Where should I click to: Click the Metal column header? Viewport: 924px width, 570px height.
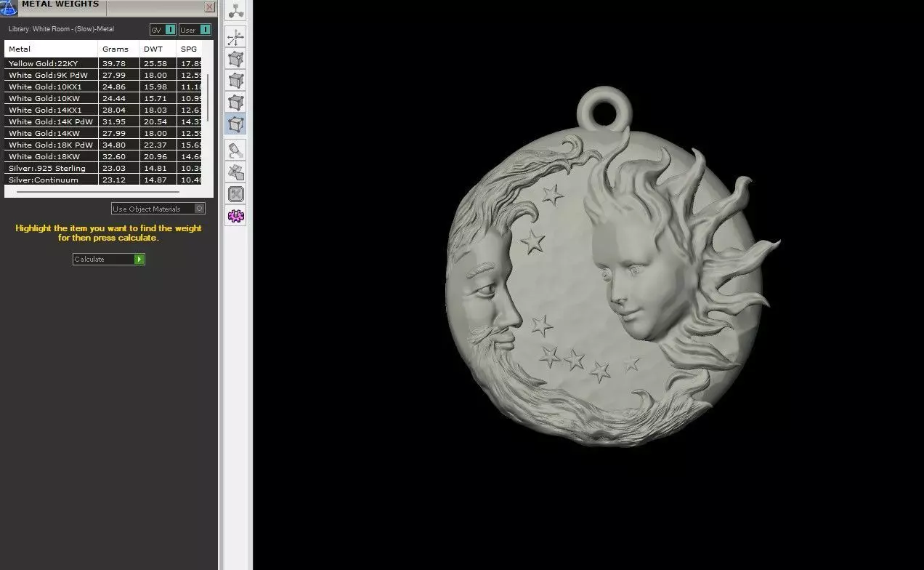coord(52,49)
